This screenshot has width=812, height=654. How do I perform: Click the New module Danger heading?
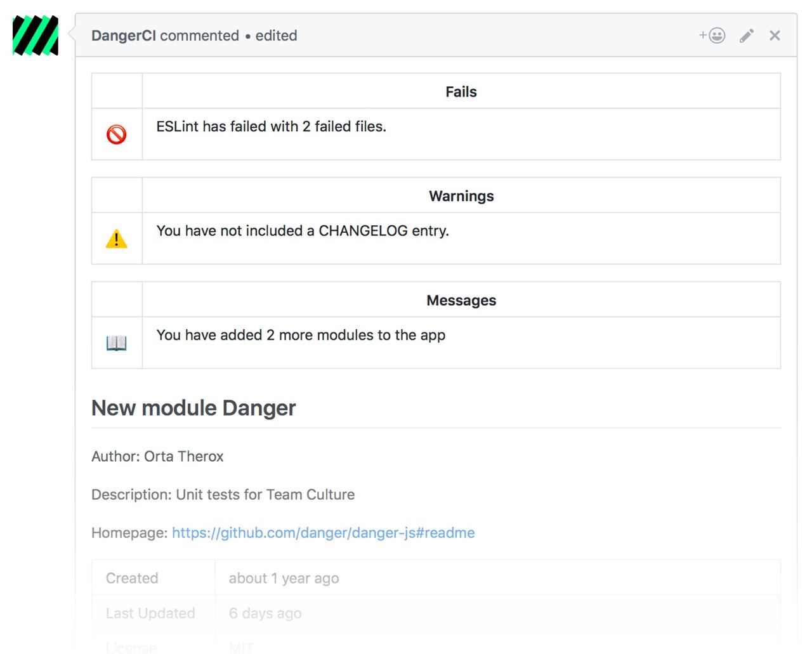click(193, 408)
